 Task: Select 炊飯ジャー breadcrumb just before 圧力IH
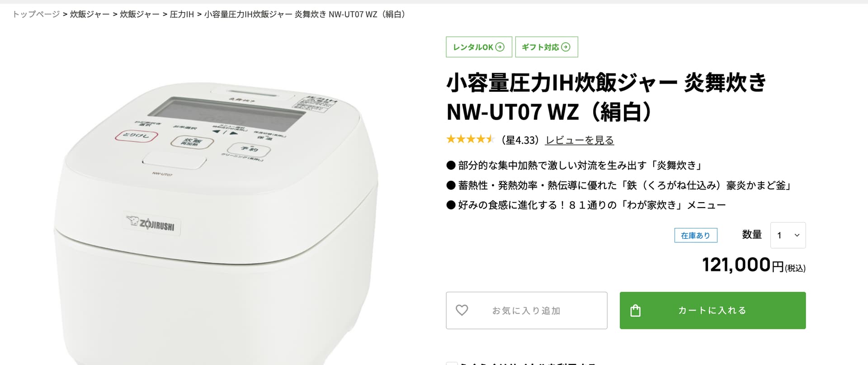pos(140,14)
